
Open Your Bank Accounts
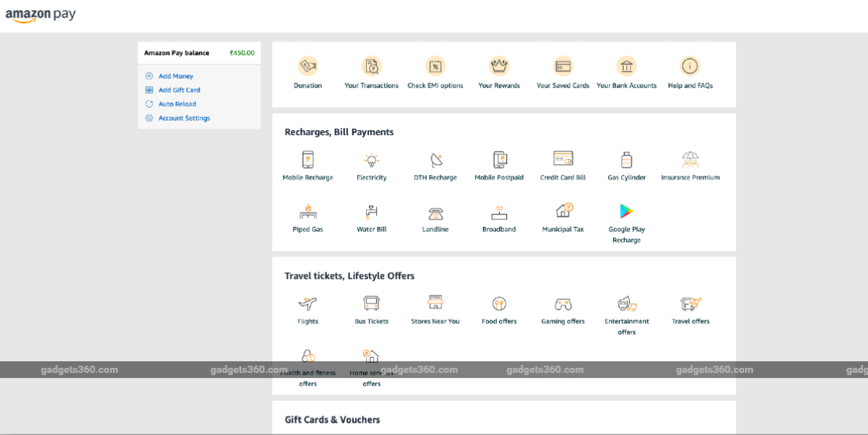coord(626,70)
